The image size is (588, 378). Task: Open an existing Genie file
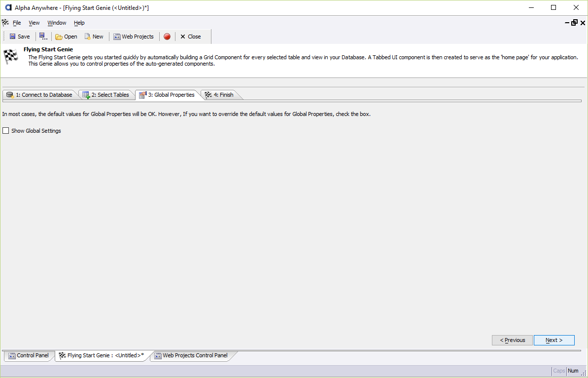pos(66,37)
